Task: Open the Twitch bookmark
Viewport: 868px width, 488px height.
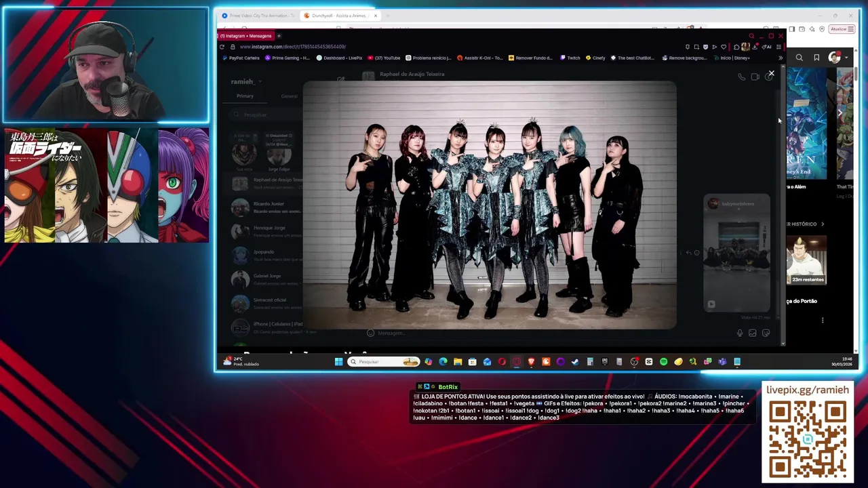Action: (570, 58)
